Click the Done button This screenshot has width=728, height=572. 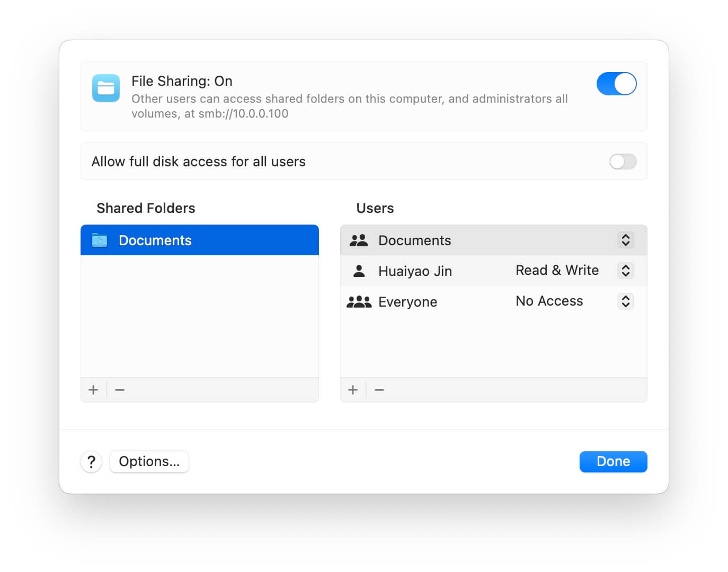(x=613, y=462)
